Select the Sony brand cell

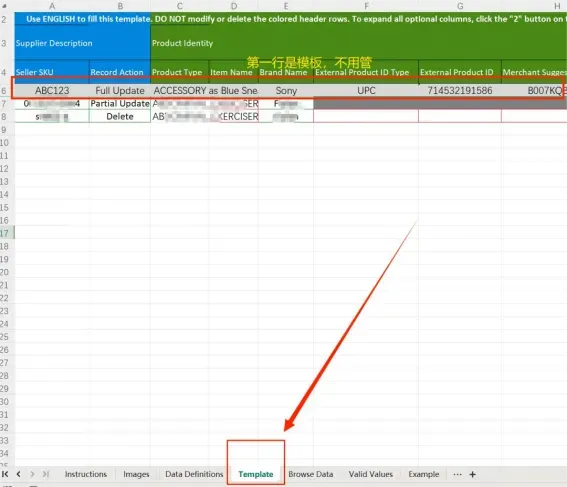(x=286, y=90)
